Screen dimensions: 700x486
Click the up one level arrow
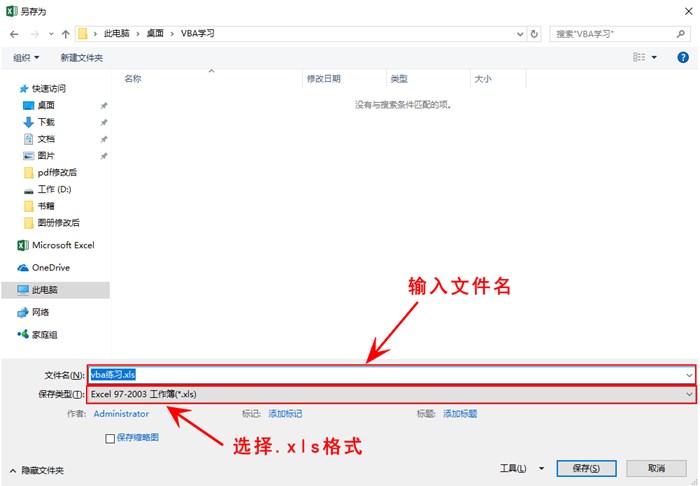(x=65, y=34)
